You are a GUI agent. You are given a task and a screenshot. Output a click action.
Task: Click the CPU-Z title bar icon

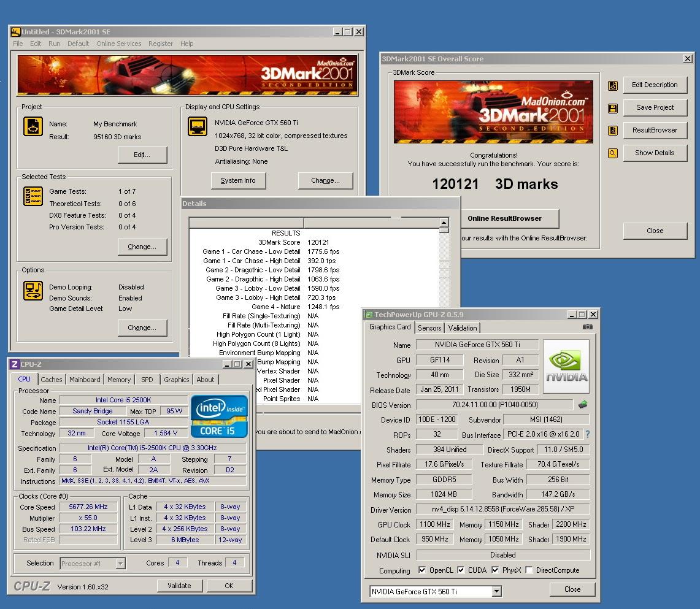(15, 364)
